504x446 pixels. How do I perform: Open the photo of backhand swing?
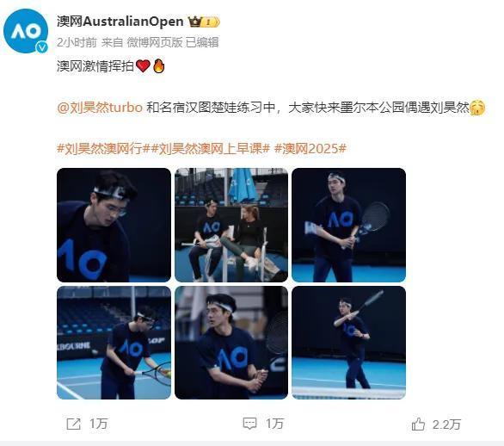348,343
